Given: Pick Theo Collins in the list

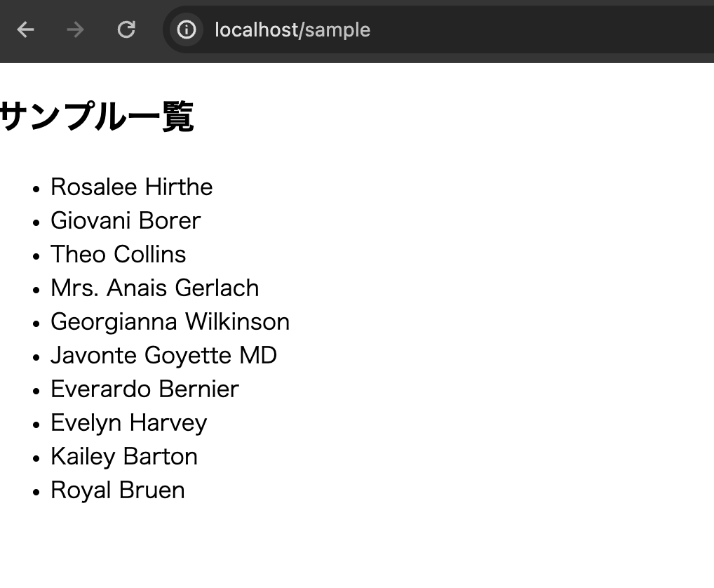Looking at the screenshot, I should pyautogui.click(x=118, y=254).
